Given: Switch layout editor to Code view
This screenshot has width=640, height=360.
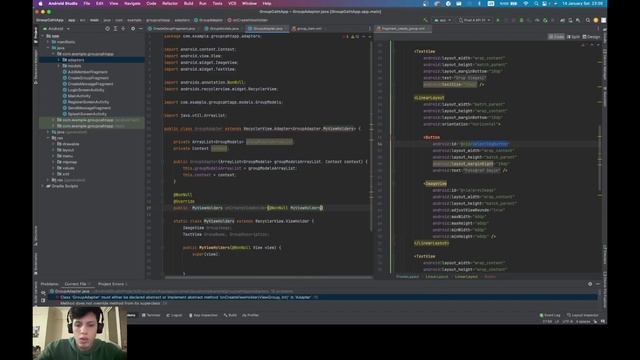Looking at the screenshot, I should [556, 37].
